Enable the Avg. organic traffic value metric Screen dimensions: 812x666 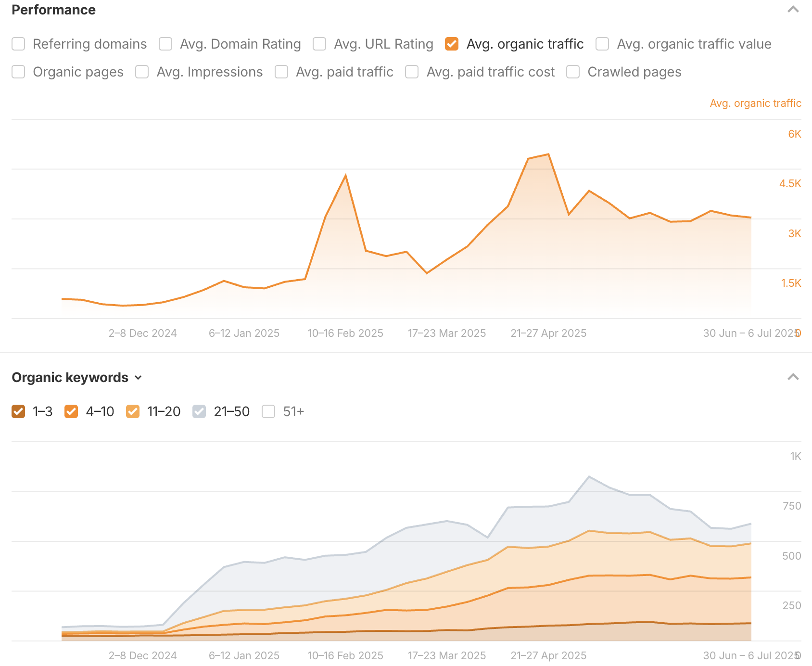pos(602,44)
